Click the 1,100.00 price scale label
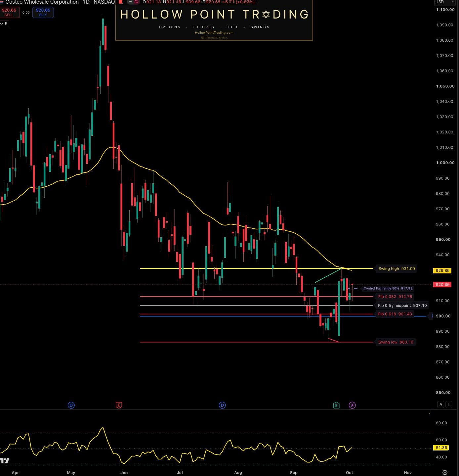 (445, 10)
